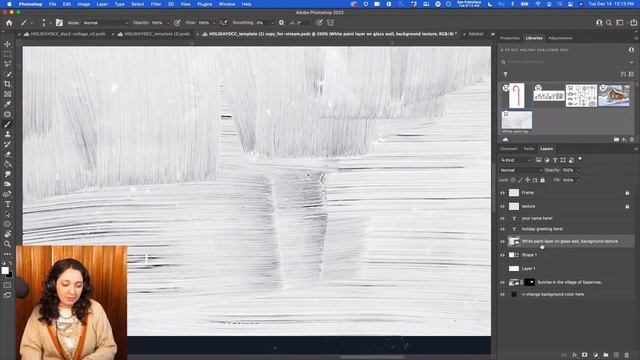This screenshot has width=640, height=360.
Task: Open the Filter menu
Action: pyautogui.click(x=156, y=4)
